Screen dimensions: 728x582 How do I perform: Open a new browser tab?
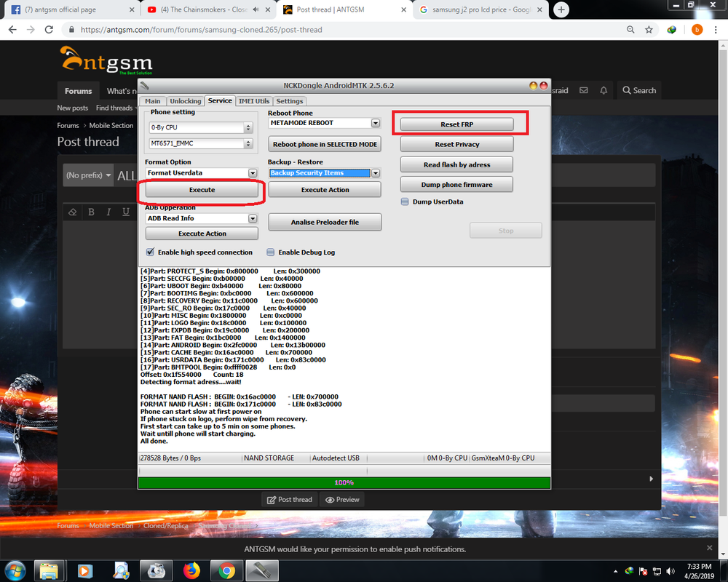coord(561,9)
